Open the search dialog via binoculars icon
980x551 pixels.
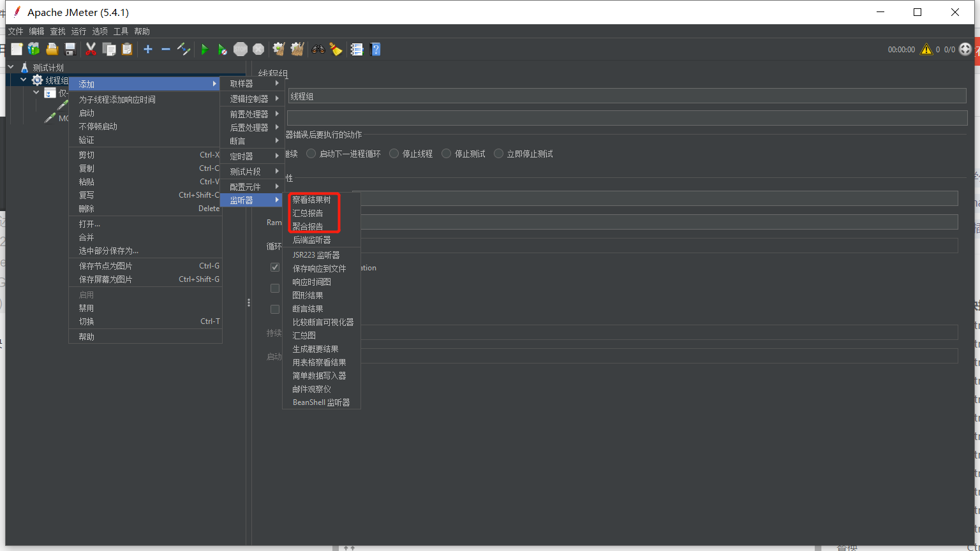(318, 49)
